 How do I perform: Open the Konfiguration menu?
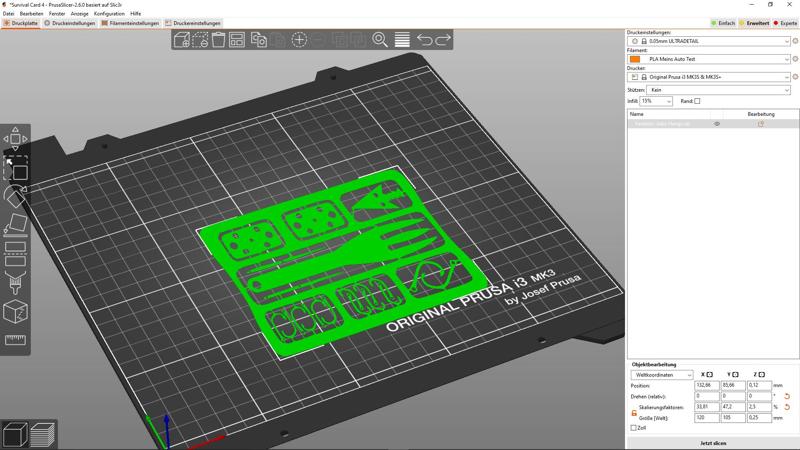(109, 14)
